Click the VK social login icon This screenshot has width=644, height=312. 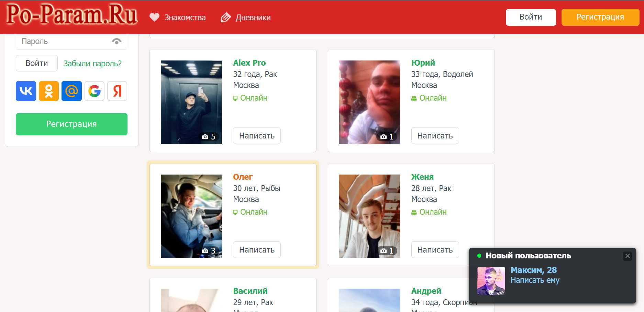26,91
